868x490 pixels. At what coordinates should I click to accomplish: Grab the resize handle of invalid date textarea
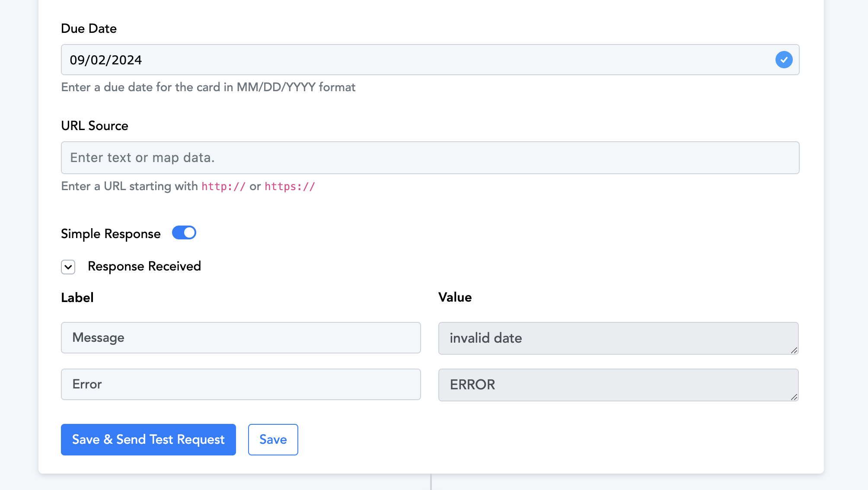(x=794, y=350)
